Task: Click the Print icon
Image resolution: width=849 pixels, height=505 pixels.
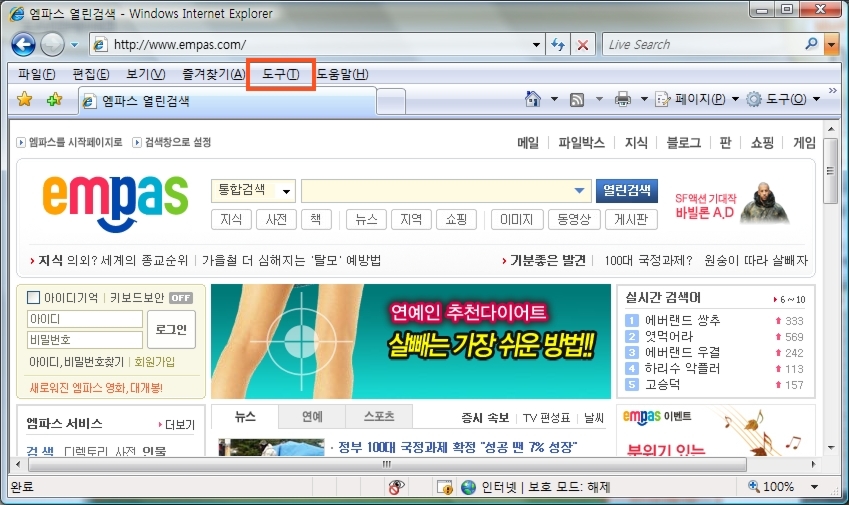Action: click(623, 99)
